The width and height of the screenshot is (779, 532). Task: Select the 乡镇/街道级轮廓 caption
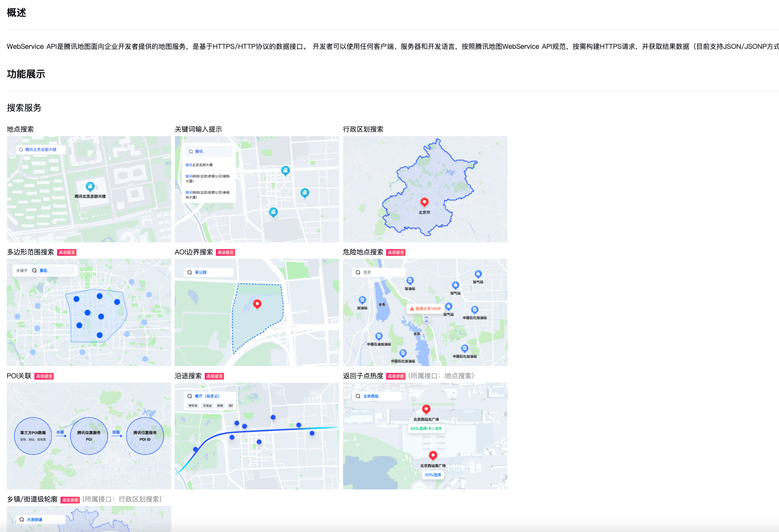point(32,499)
